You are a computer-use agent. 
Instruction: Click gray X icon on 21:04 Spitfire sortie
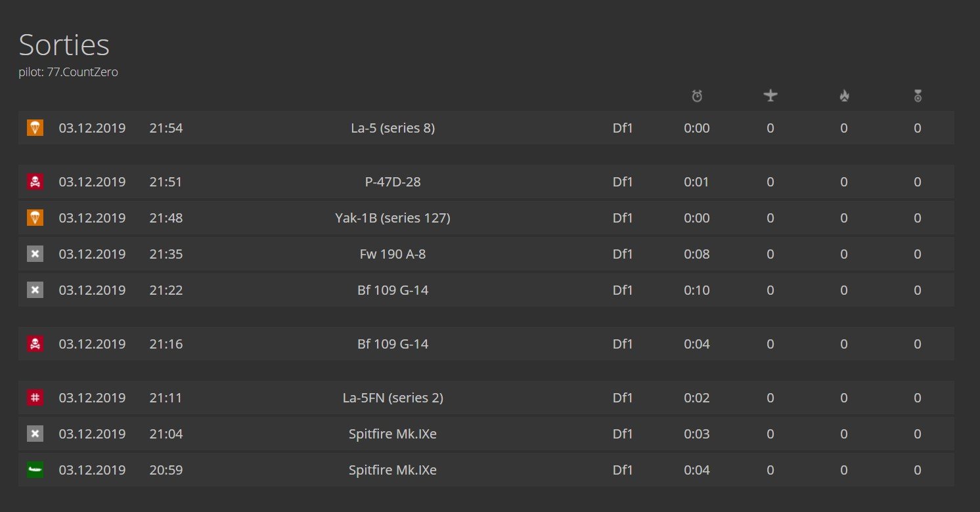[35, 434]
